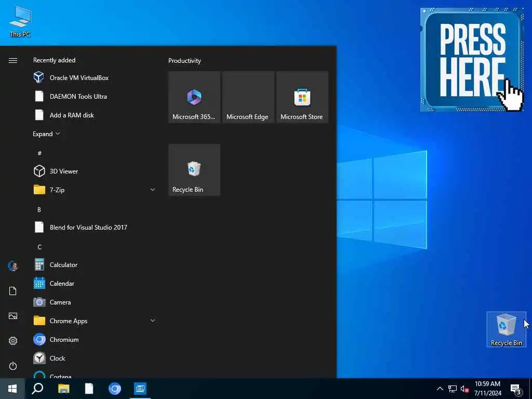The height and width of the screenshot is (399, 532).
Task: Open Chromium from the taskbar
Action: click(115, 389)
